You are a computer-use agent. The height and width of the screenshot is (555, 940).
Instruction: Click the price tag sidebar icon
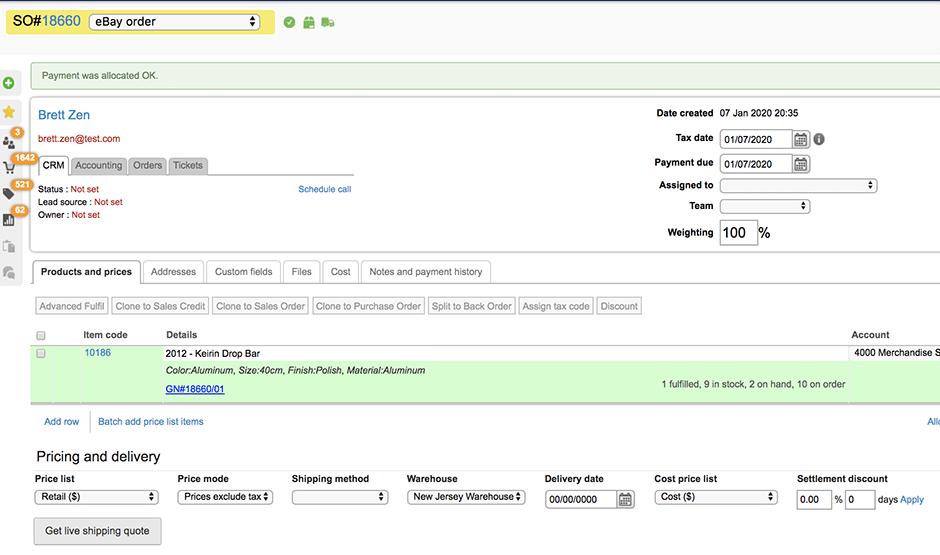[9, 194]
